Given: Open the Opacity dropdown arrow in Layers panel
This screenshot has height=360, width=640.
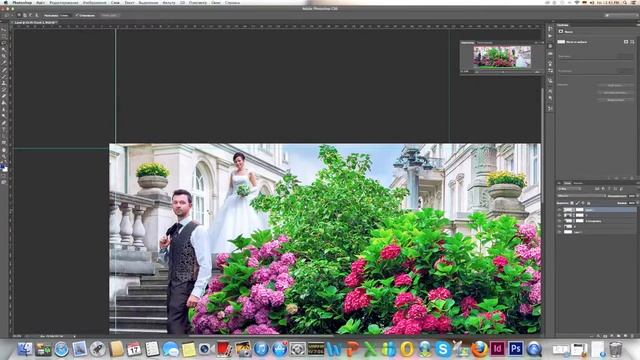Looking at the screenshot, I should click(637, 196).
